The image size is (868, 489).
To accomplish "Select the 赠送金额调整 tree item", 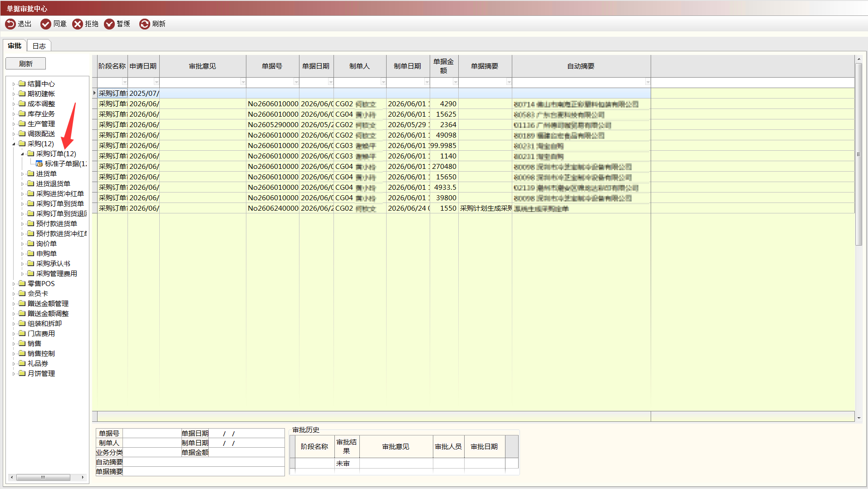I will [48, 313].
